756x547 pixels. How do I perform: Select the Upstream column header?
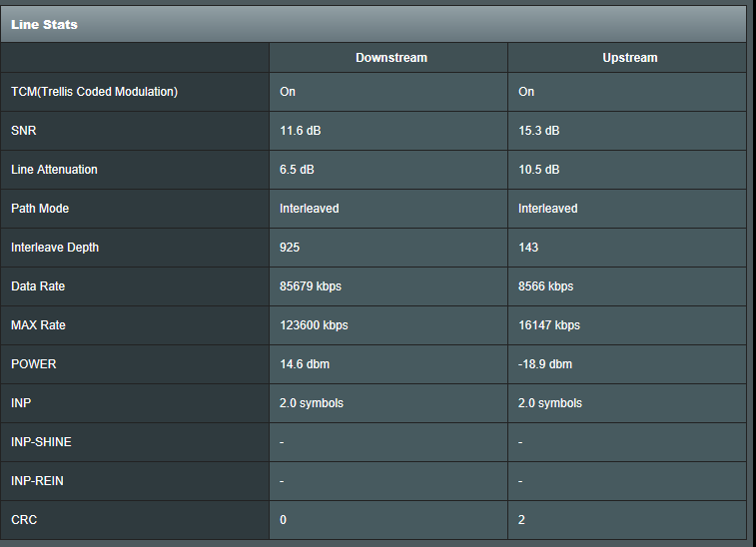(x=629, y=58)
